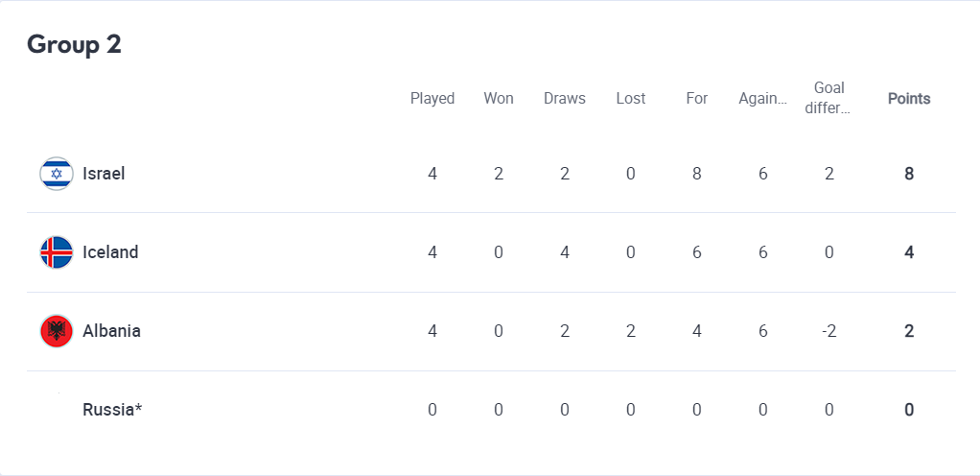This screenshot has width=980, height=476.
Task: Open the Israel team link
Action: (104, 174)
